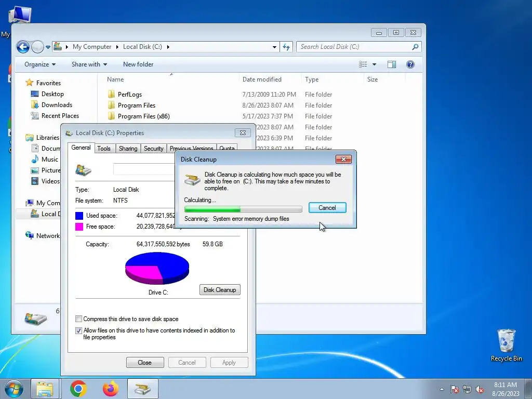Select Favorites in the navigation pane
This screenshot has width=532, height=399.
point(48,83)
